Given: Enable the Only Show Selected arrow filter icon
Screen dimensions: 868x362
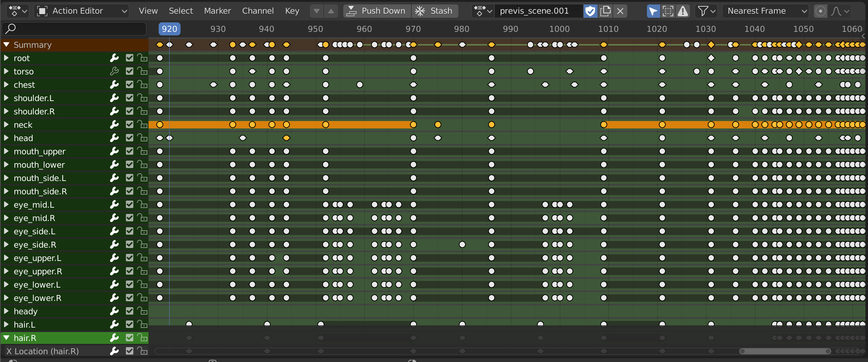Looking at the screenshot, I should 653,11.
